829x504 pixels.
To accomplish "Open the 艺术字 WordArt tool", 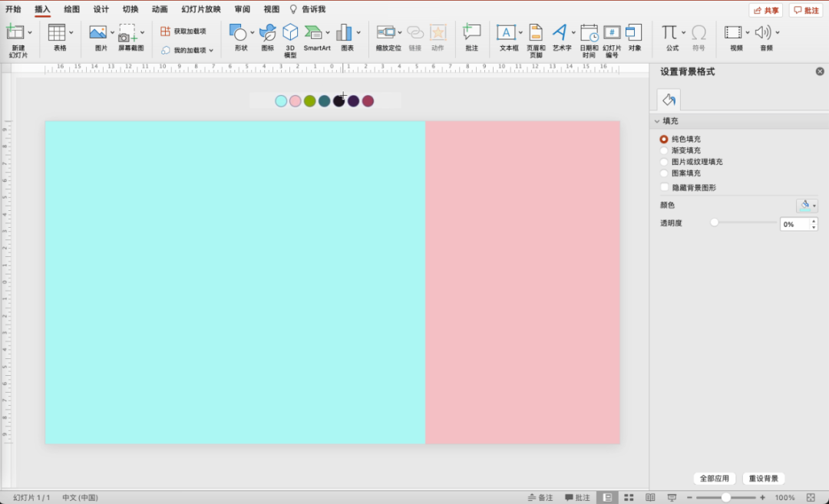I will 560,32.
